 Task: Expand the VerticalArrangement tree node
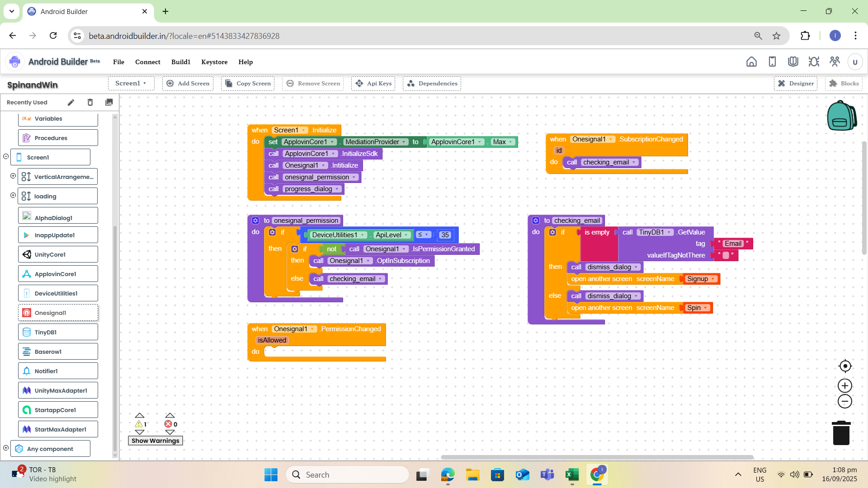13,176
